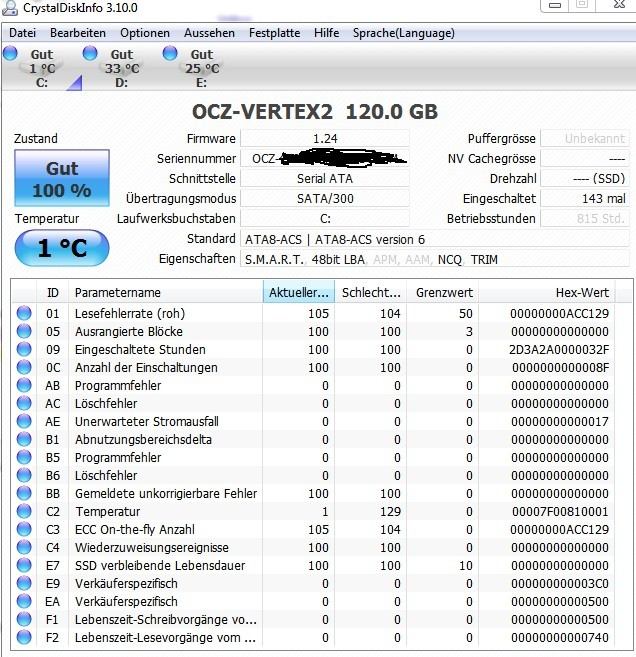Viewport: 636px width, 657px height.
Task: Click the 1 °C temperature button
Action: click(62, 248)
